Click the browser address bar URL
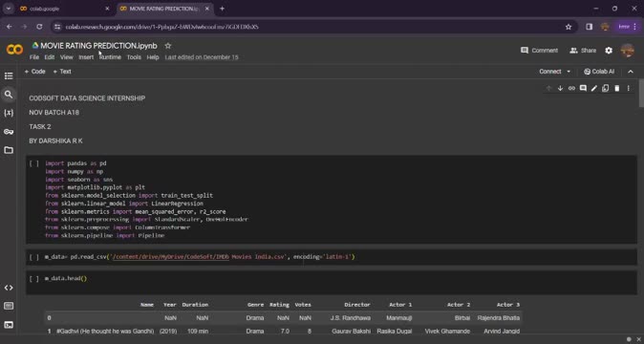 click(x=162, y=27)
